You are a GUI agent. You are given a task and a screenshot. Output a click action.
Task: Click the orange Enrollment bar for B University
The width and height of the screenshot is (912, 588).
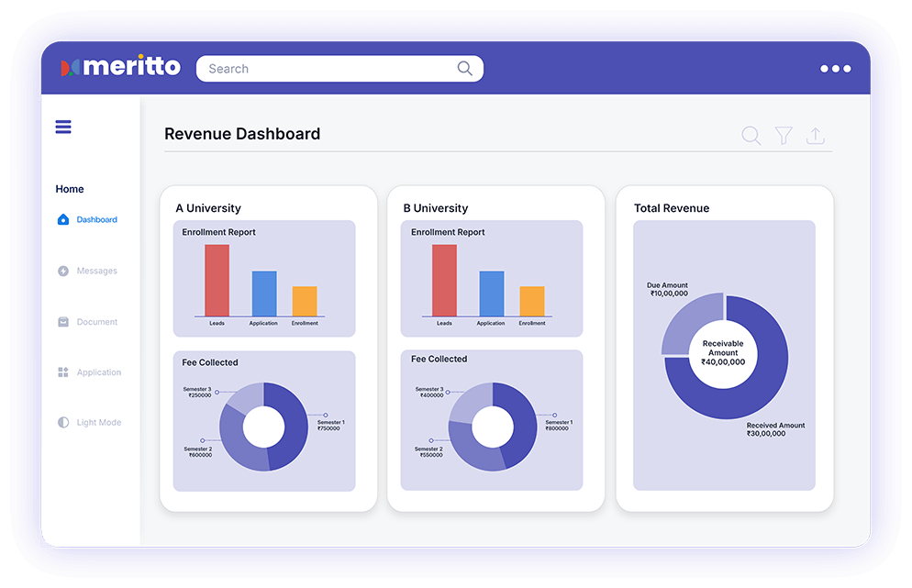(531, 302)
